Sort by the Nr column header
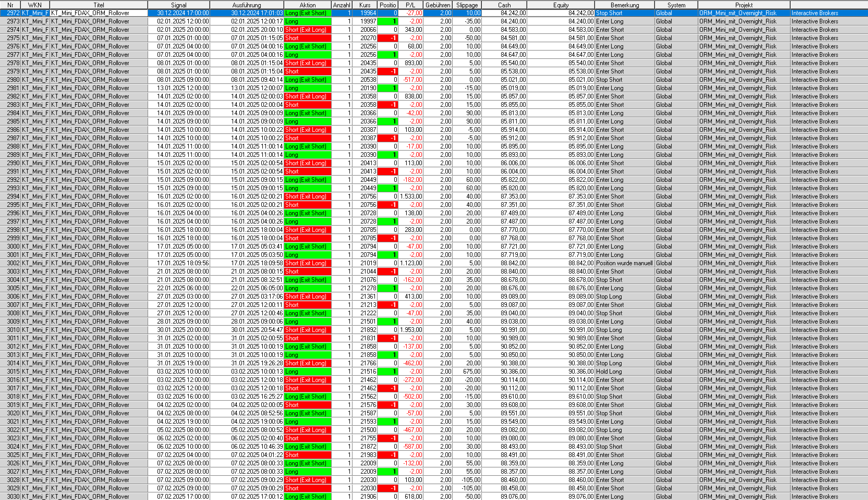 coord(10,5)
